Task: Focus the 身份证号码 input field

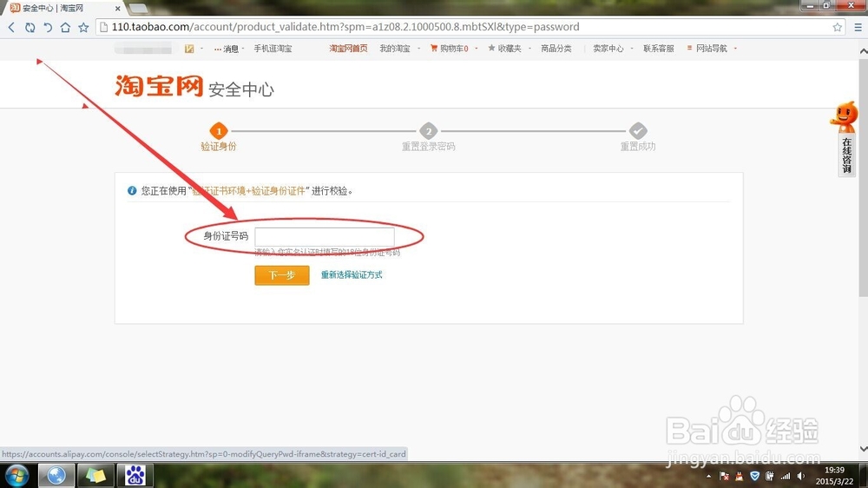Action: pos(325,236)
